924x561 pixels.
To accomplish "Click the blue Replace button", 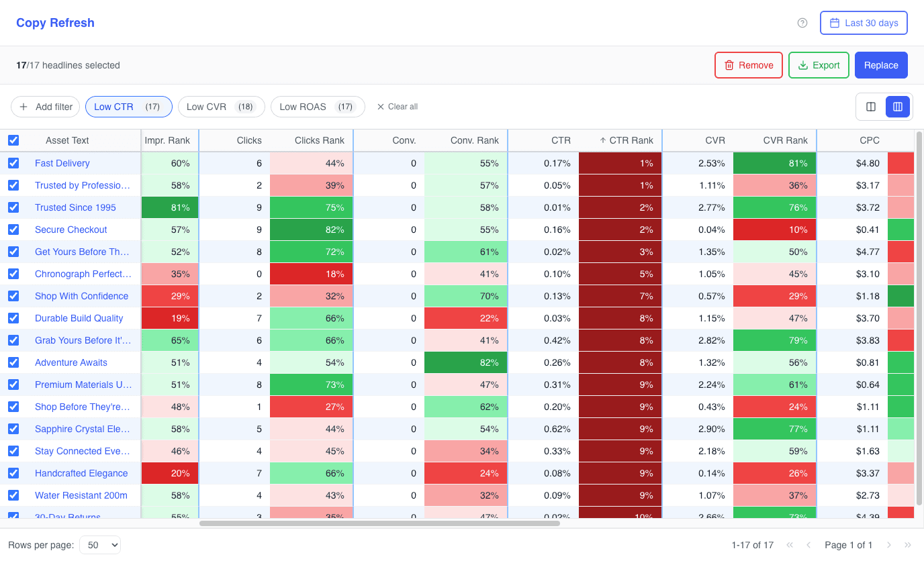I will pos(881,65).
